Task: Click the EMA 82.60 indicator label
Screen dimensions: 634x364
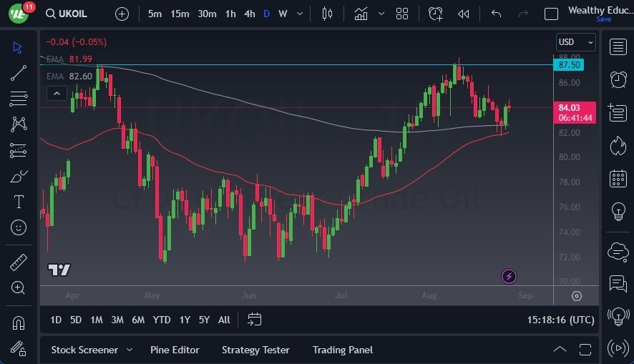Action: coord(69,76)
